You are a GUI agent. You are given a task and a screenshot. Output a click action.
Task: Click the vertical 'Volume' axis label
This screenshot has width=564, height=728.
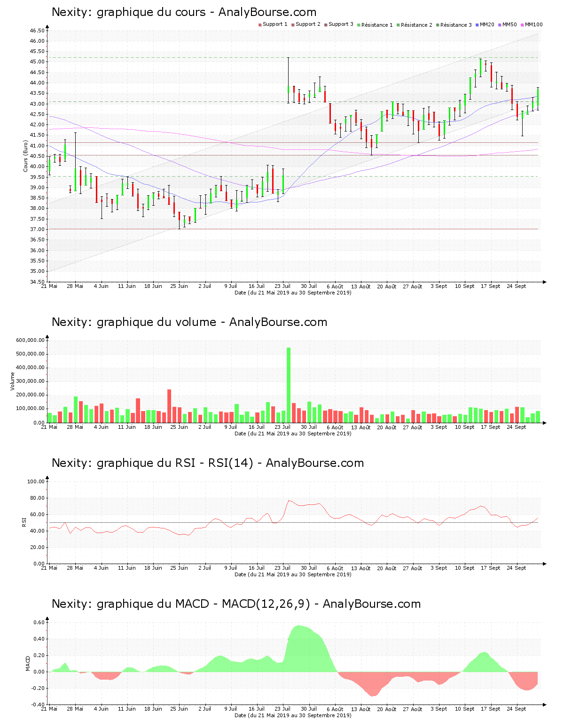pos(12,381)
